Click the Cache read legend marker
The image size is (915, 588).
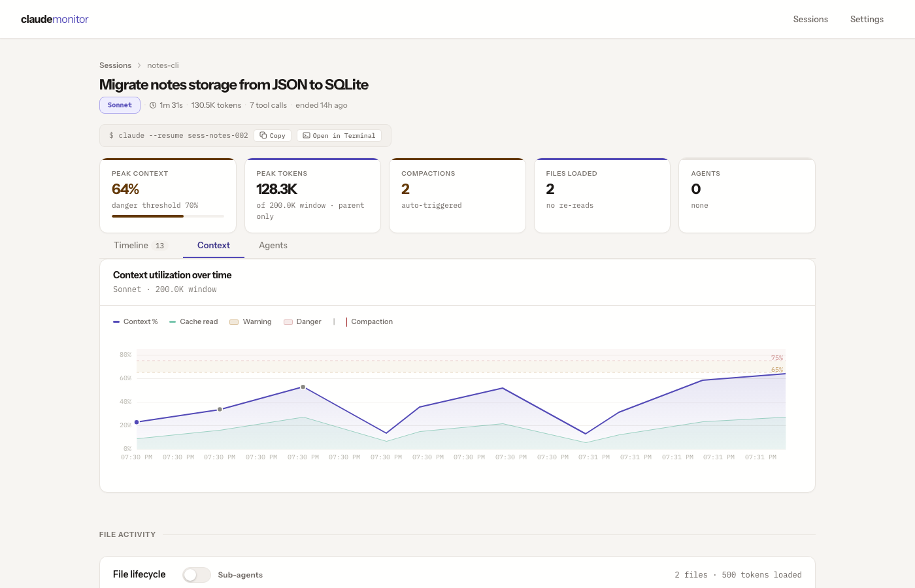click(173, 321)
